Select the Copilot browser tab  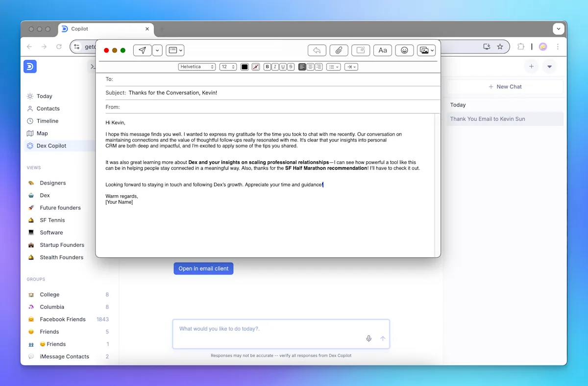click(x=105, y=29)
